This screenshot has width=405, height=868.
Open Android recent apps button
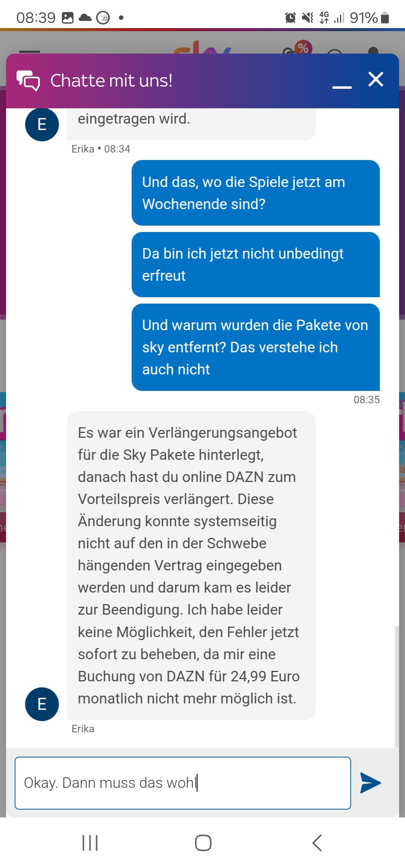click(x=90, y=843)
